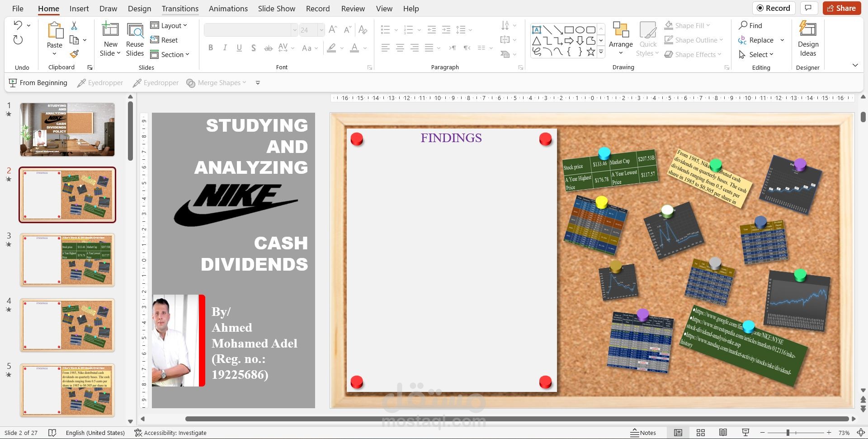The image size is (868, 439).
Task: Toggle right paragraph alignment
Action: point(414,48)
